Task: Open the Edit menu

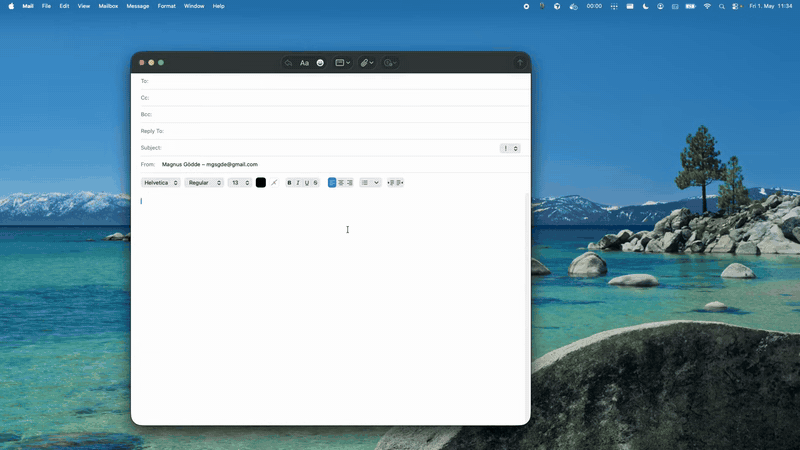Action: tap(64, 6)
